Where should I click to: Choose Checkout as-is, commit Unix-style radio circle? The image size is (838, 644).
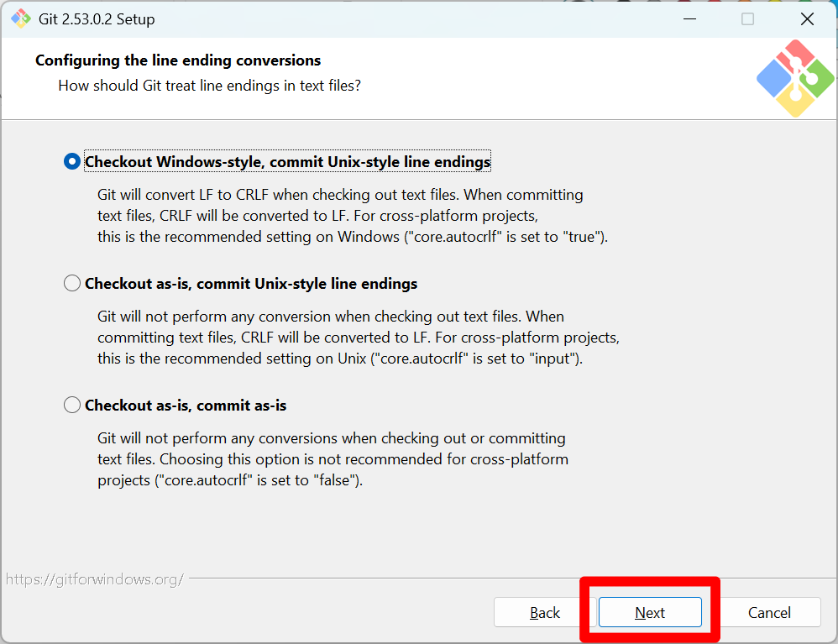(x=72, y=283)
